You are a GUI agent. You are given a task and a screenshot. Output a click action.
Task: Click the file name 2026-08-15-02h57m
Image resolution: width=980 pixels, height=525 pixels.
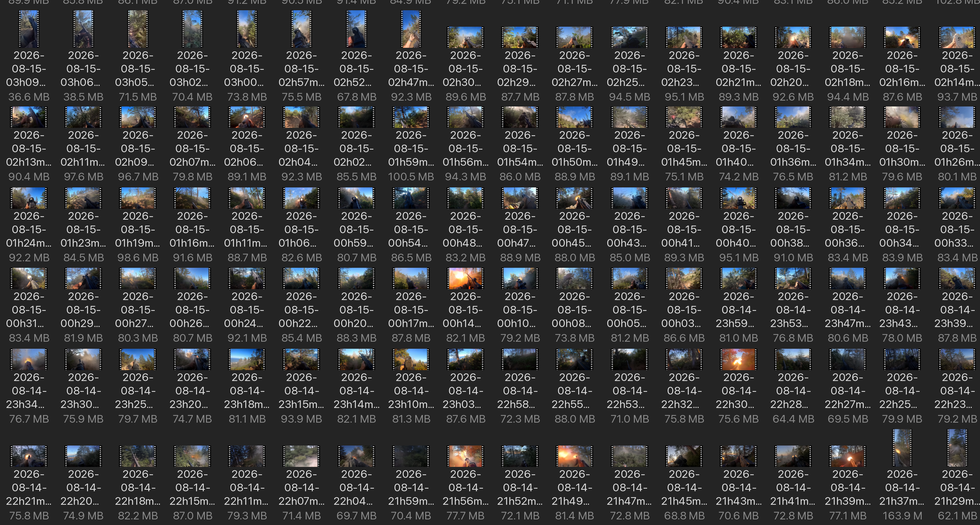pyautogui.click(x=302, y=69)
